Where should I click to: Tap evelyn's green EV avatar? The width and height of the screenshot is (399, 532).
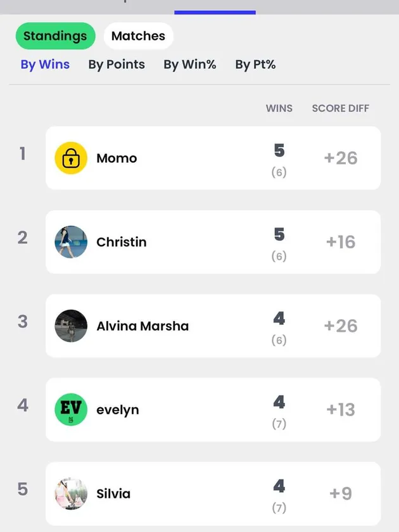coord(71,410)
